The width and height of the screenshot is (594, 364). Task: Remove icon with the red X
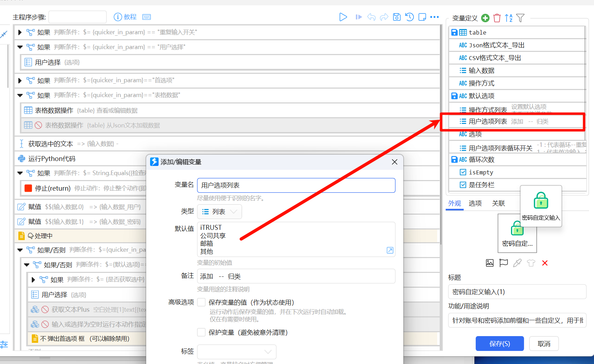coord(545,263)
